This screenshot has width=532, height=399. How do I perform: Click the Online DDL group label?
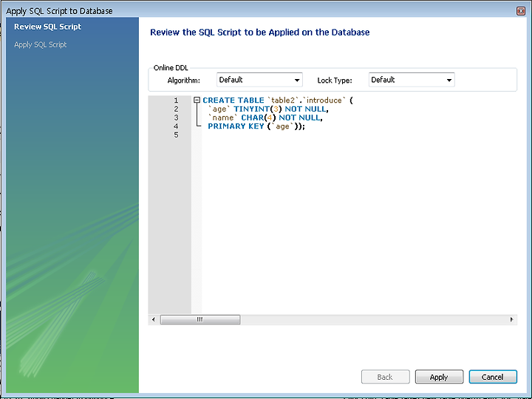tap(171, 68)
